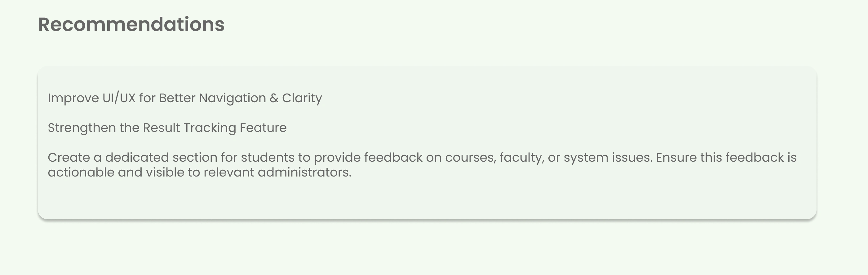
Task: Click the word "courses"
Action: (x=470, y=158)
